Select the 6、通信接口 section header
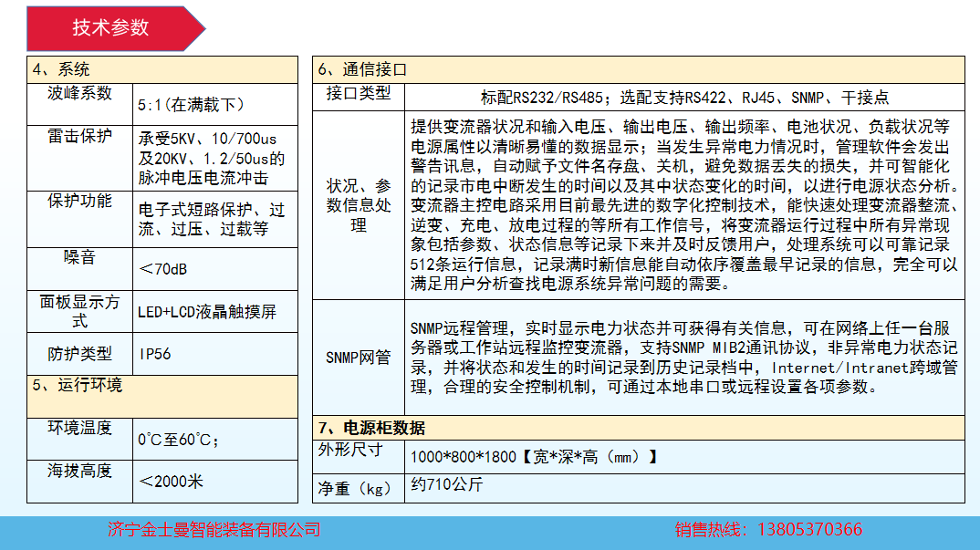Image resolution: width=980 pixels, height=550 pixels. click(x=638, y=69)
